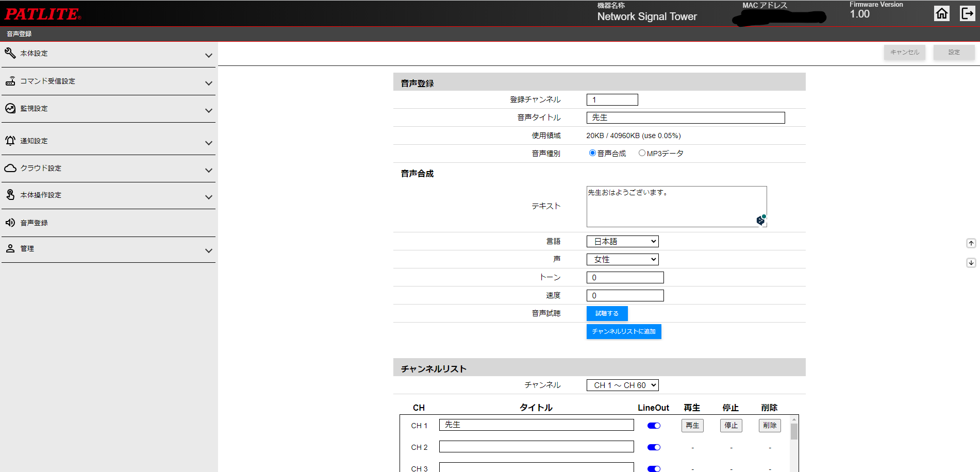Click the scroll-up arrow icon at right edge
Image resolution: width=980 pixels, height=472 pixels.
971,243
